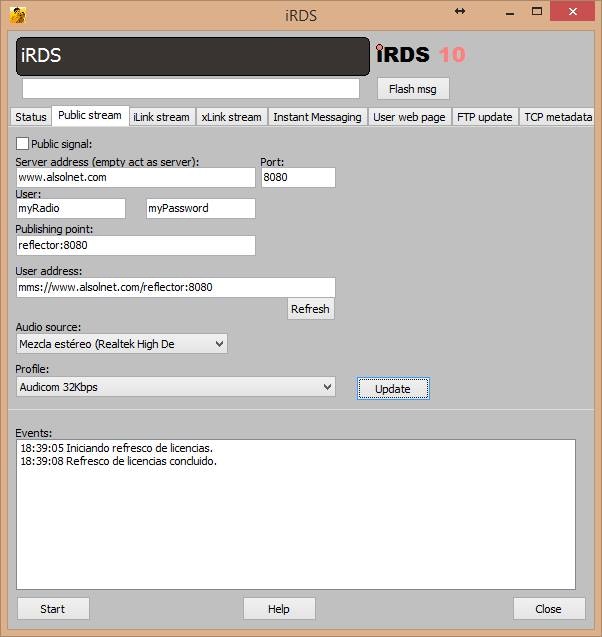602x637 pixels.
Task: Click the dark iRDS display banner
Action: (193, 56)
